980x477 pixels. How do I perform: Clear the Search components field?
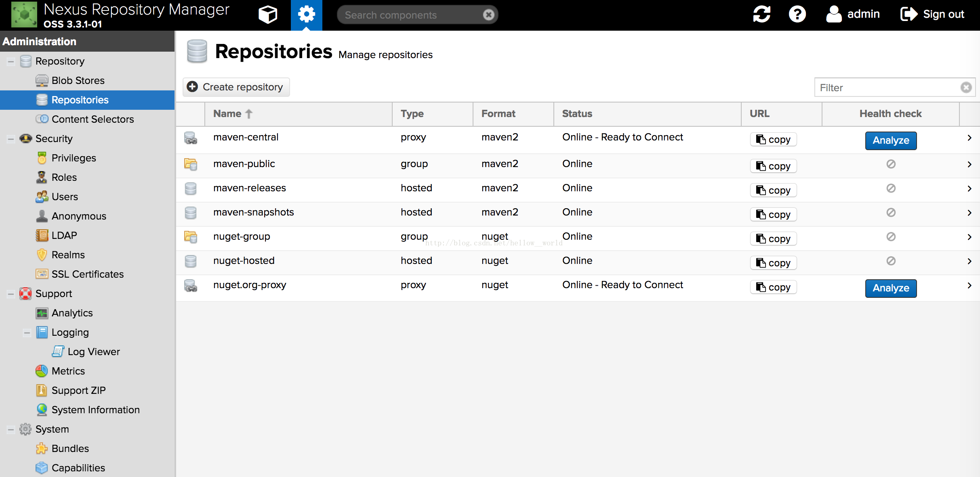click(488, 15)
